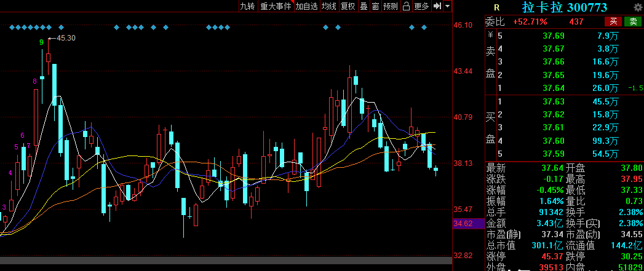Open settings gear next to stock code

click(x=637, y=7)
